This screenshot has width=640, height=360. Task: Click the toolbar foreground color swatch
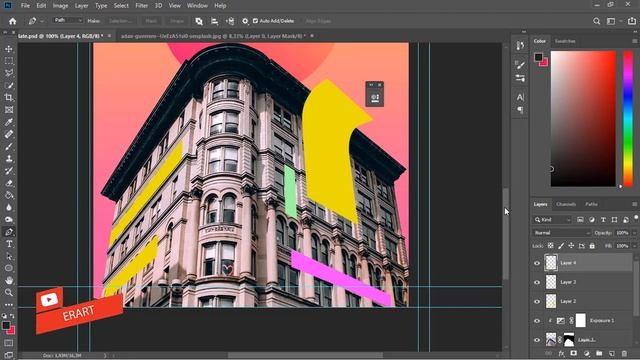coord(5,325)
